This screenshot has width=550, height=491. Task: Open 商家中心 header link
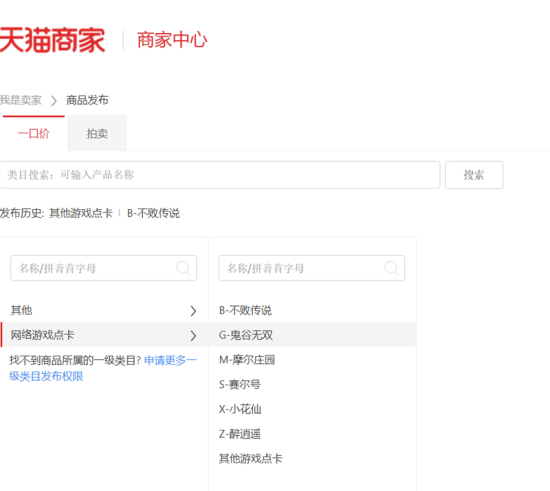tap(172, 40)
